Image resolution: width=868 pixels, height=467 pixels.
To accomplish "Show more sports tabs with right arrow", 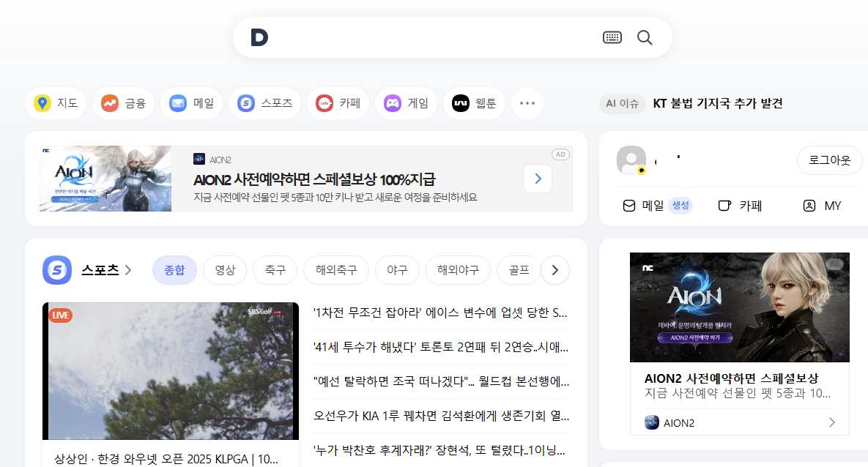I will (x=555, y=270).
